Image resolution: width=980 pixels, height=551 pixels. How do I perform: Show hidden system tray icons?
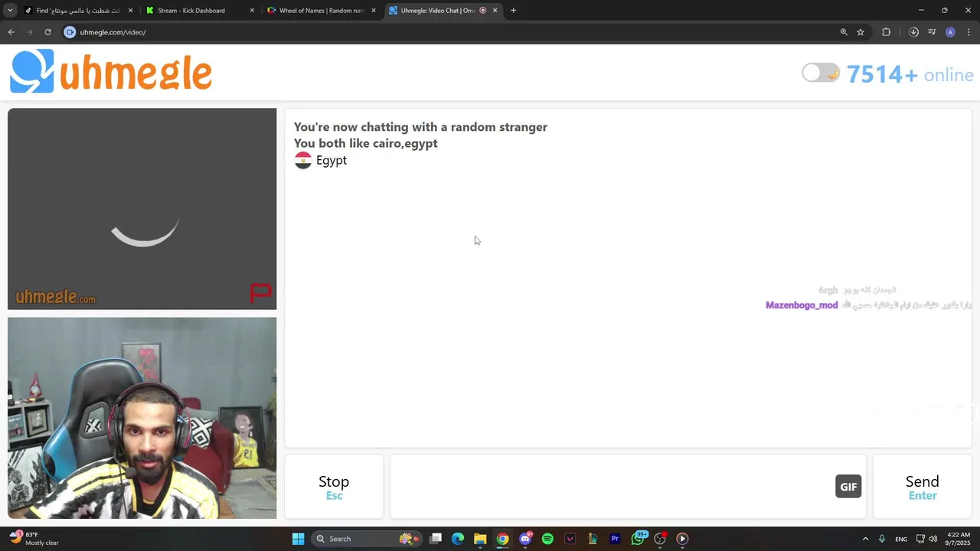tap(865, 539)
